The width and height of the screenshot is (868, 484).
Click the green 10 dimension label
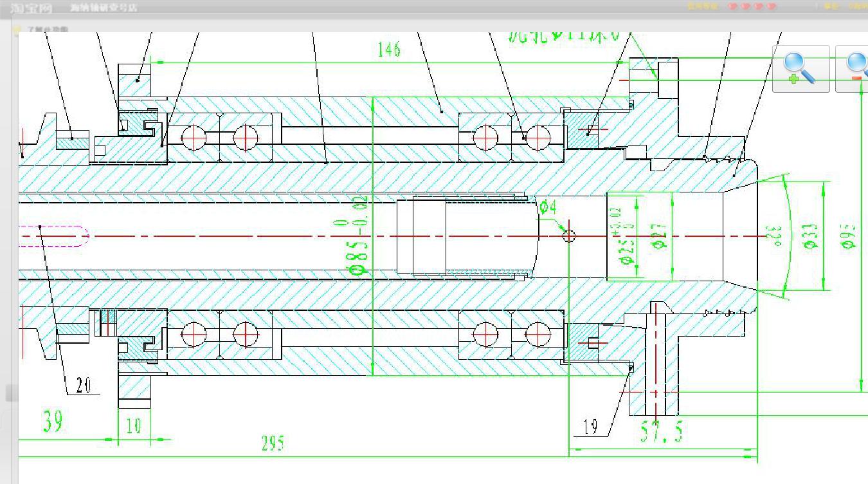point(134,426)
